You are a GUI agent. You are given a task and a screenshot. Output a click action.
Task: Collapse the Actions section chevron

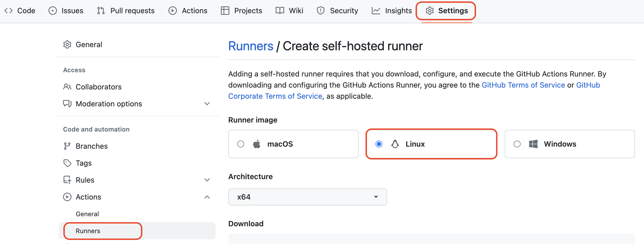pyautogui.click(x=207, y=197)
